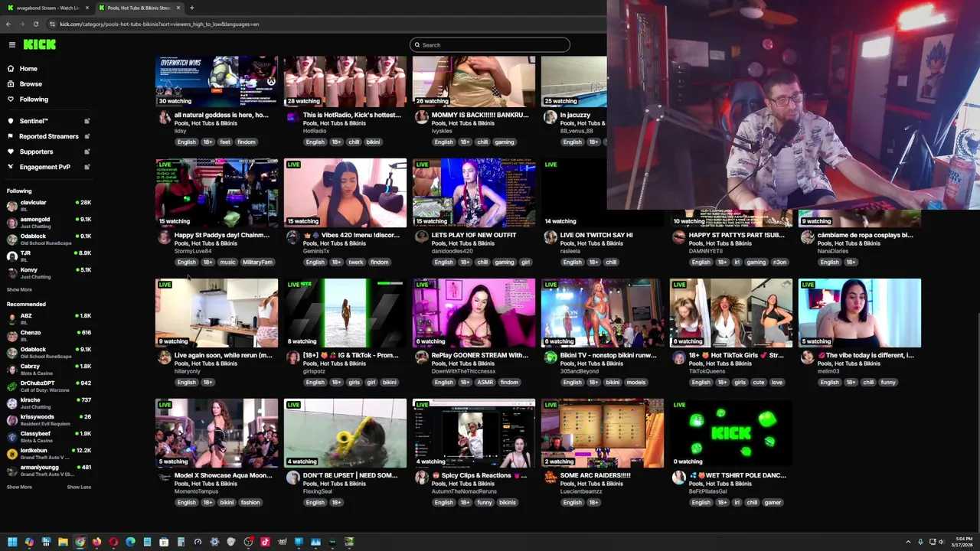Open Firefox from taskbar
Screen dimensions: 980x551
point(96,542)
